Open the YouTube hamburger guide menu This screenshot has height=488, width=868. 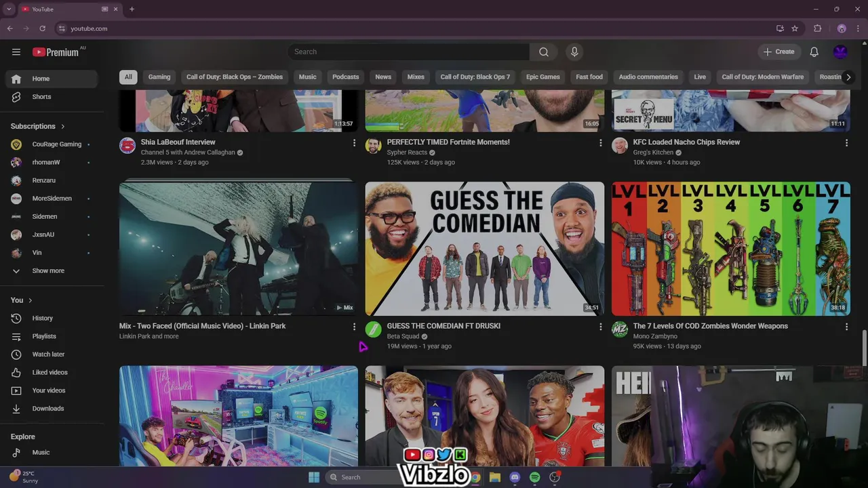(16, 52)
